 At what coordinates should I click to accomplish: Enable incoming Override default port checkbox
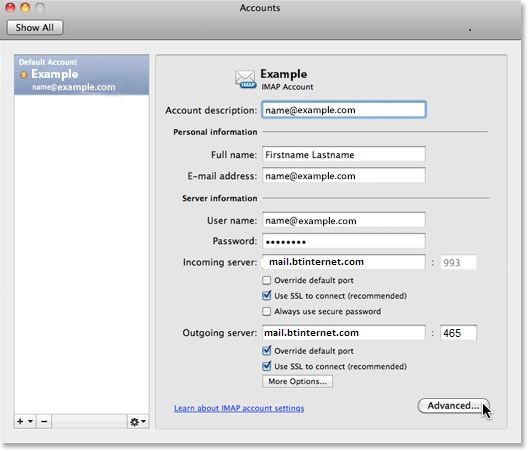click(266, 280)
